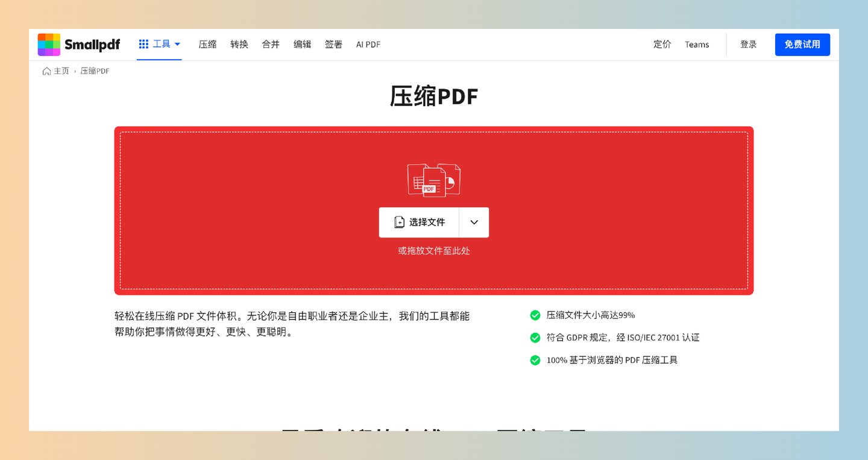
Task: Navigate to 主页 via the breadcrumb
Action: (x=60, y=71)
